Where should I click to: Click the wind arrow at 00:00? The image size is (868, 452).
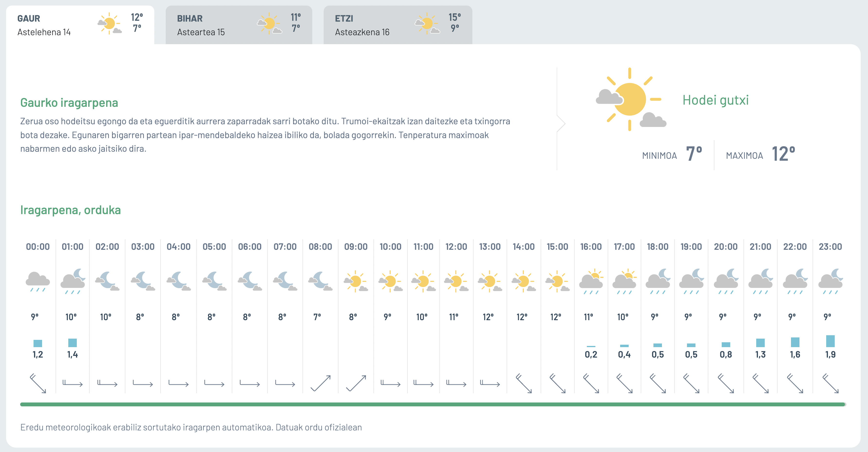coord(38,383)
